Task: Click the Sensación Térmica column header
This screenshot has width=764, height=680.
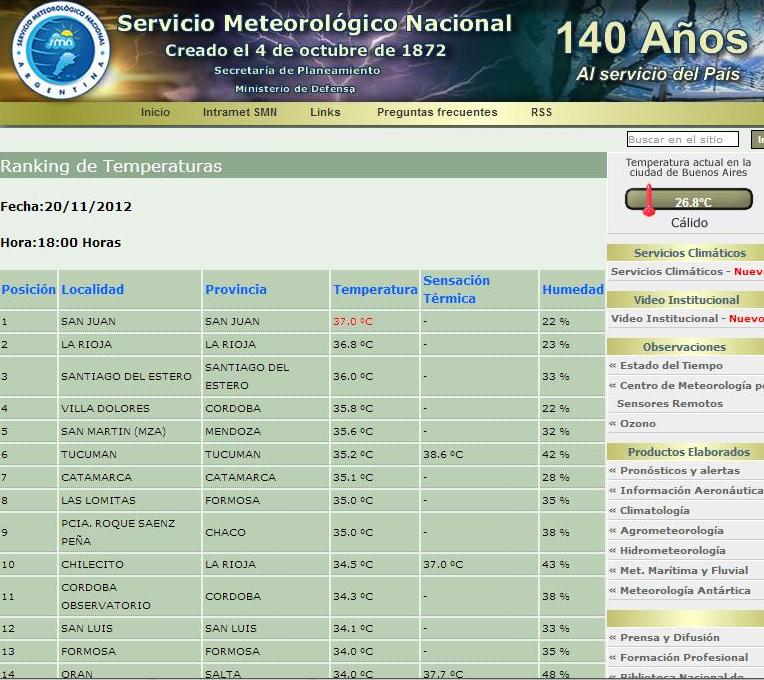Action: 456,290
